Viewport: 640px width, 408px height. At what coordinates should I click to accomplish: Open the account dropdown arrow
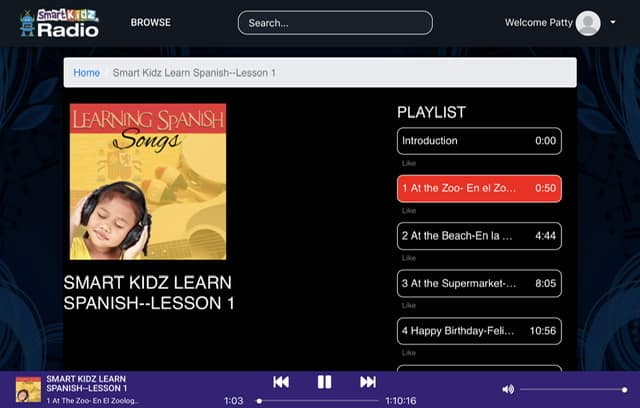pyautogui.click(x=613, y=22)
